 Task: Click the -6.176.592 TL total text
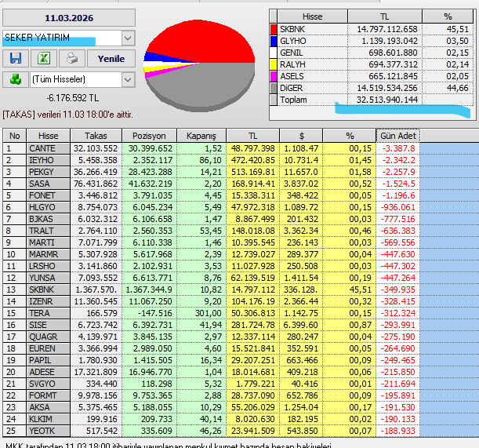click(x=73, y=98)
